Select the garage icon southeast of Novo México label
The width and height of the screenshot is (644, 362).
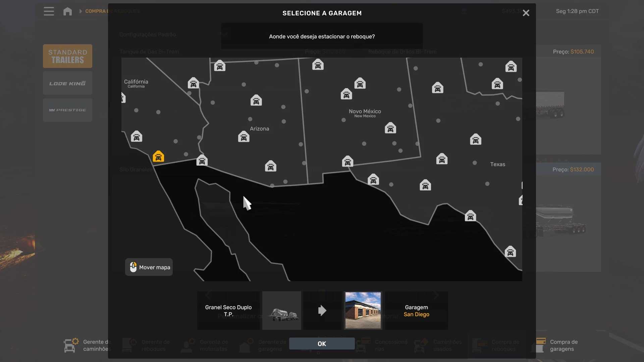tap(390, 128)
